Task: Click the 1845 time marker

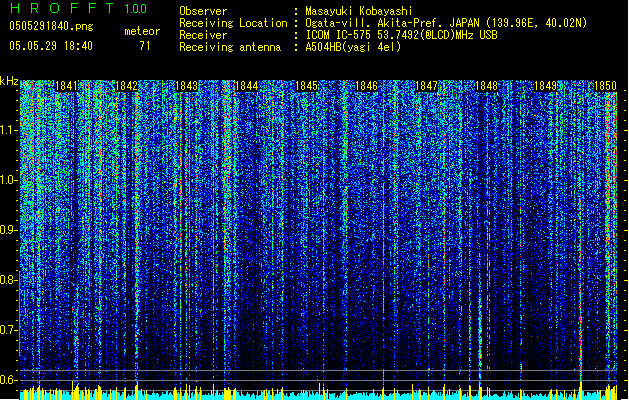Action: point(307,87)
